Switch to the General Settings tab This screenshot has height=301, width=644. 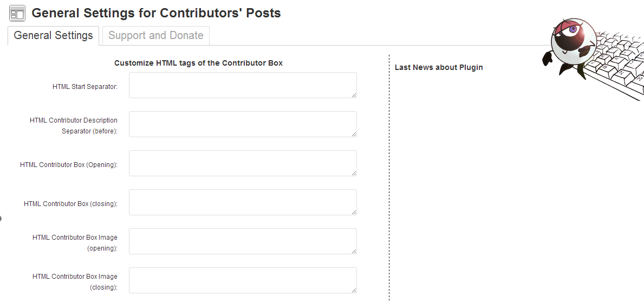tap(54, 36)
